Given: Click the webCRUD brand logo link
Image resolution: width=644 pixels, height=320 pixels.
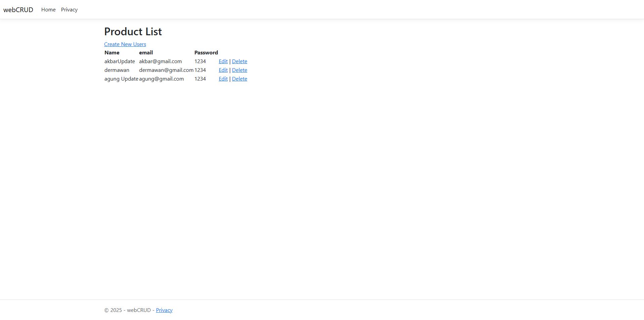Looking at the screenshot, I should [x=18, y=10].
